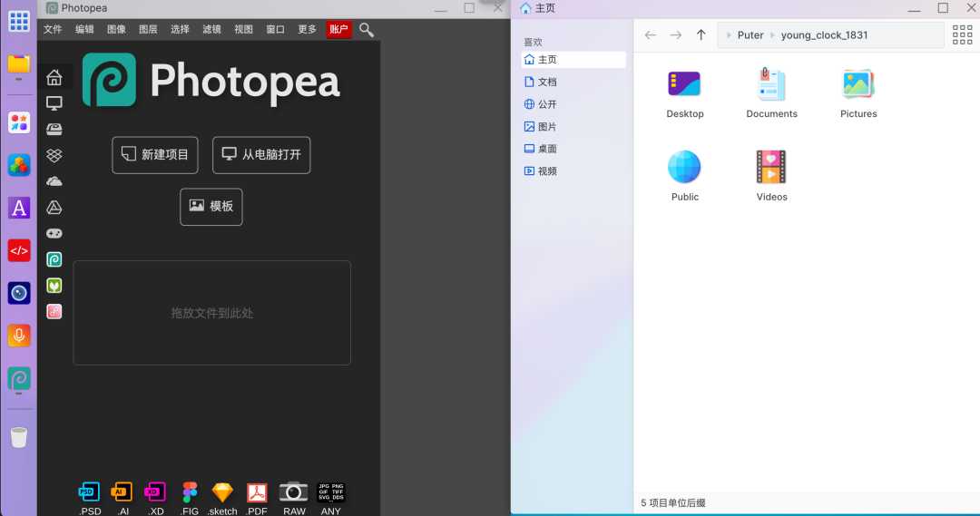Open the app launcher grid in dock
The width and height of the screenshot is (980, 516).
pos(19,21)
